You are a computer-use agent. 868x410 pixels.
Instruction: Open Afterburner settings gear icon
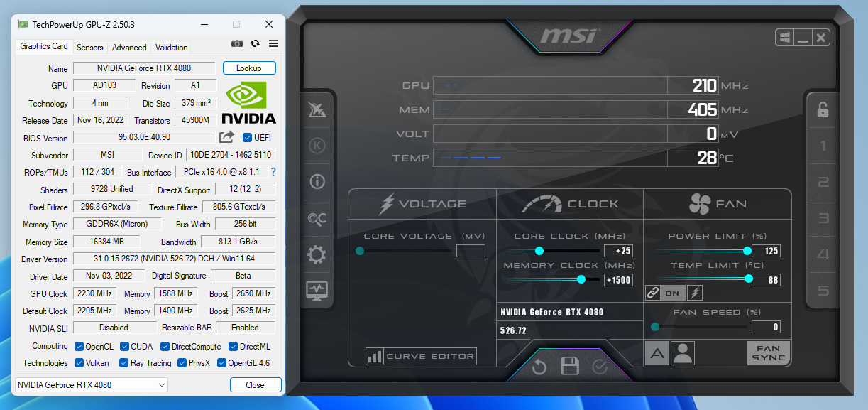pyautogui.click(x=317, y=254)
